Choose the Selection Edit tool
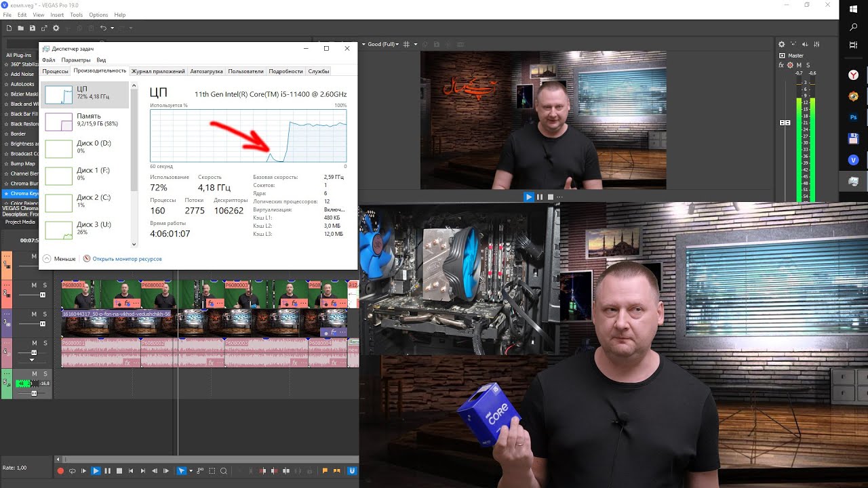Viewport: 868px width, 488px height. tap(212, 470)
